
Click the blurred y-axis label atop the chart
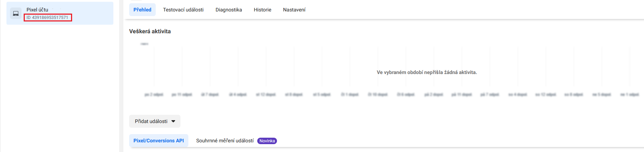[145, 44]
